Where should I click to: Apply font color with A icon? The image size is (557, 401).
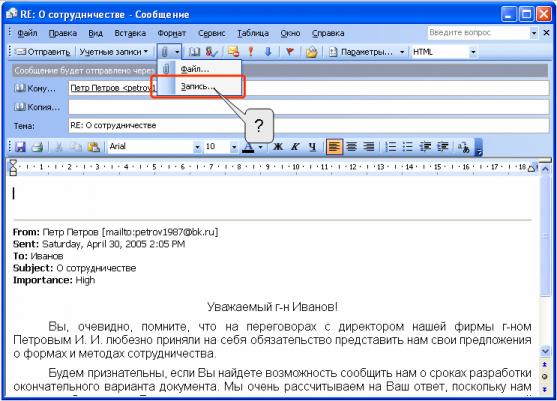(x=248, y=147)
